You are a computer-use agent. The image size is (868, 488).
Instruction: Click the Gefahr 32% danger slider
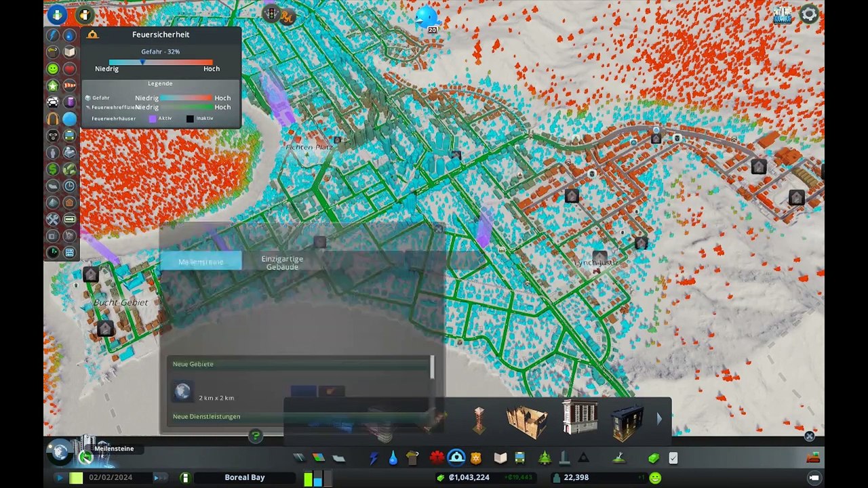(160, 62)
